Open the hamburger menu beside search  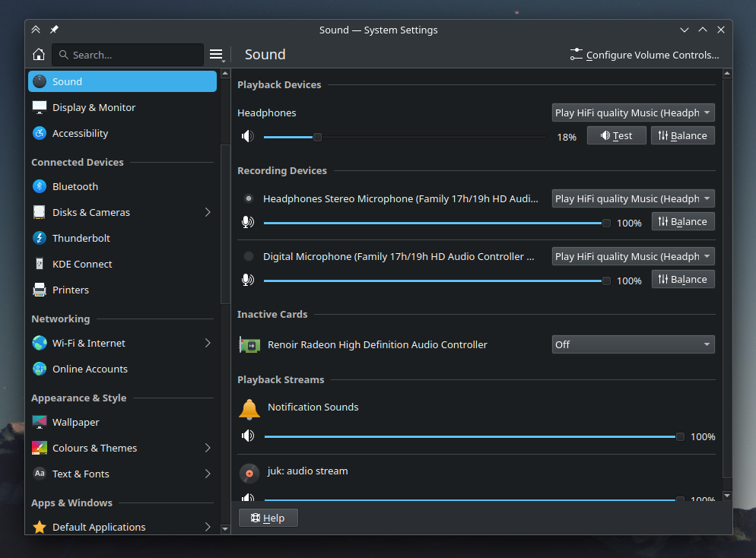(216, 55)
